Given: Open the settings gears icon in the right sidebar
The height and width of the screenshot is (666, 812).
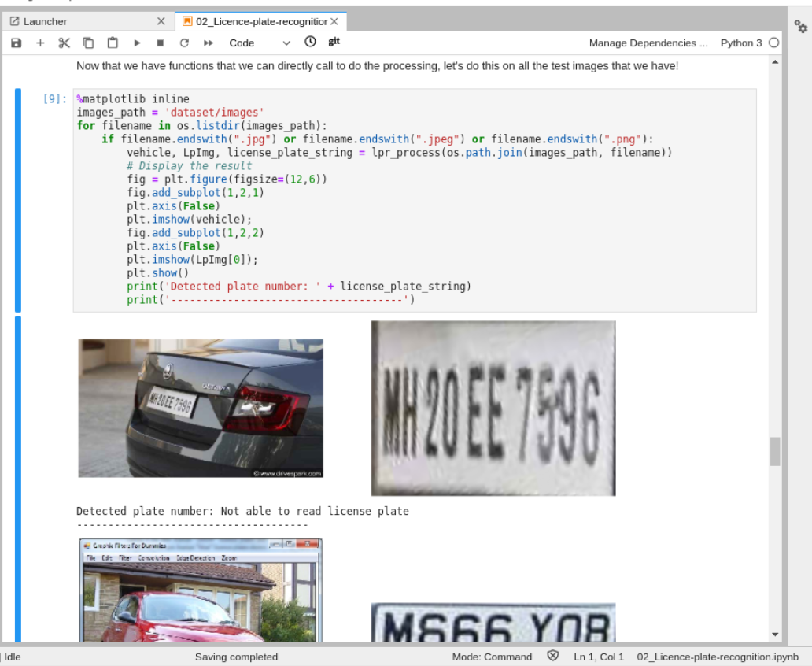Looking at the screenshot, I should [801, 27].
